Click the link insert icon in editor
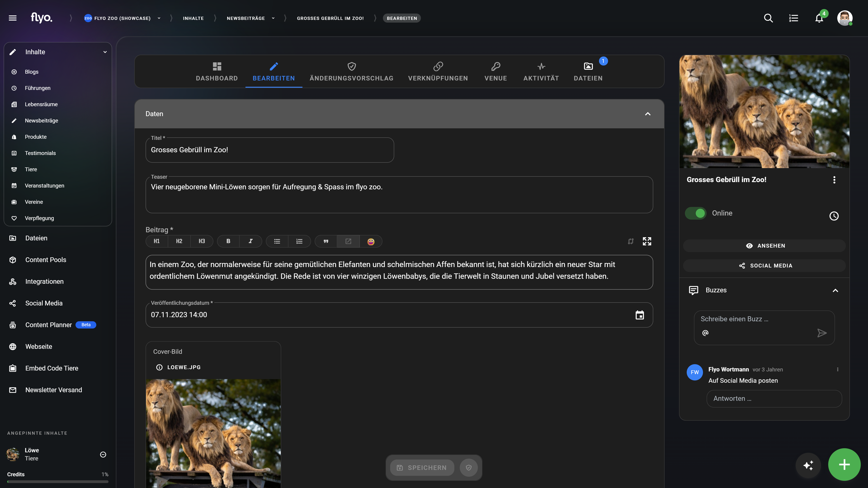Image resolution: width=868 pixels, height=488 pixels. [348, 241]
